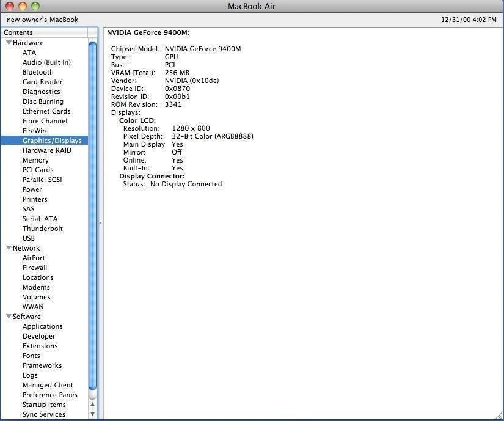Select Applications under Software
The image size is (504, 421).
coord(42,326)
